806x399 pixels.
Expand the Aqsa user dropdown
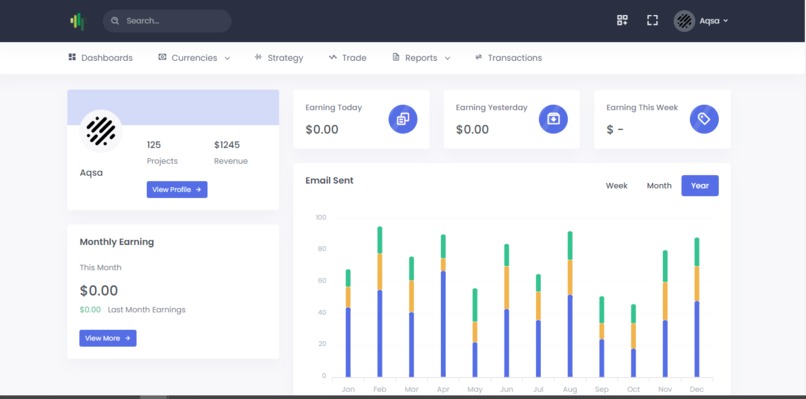tap(713, 21)
